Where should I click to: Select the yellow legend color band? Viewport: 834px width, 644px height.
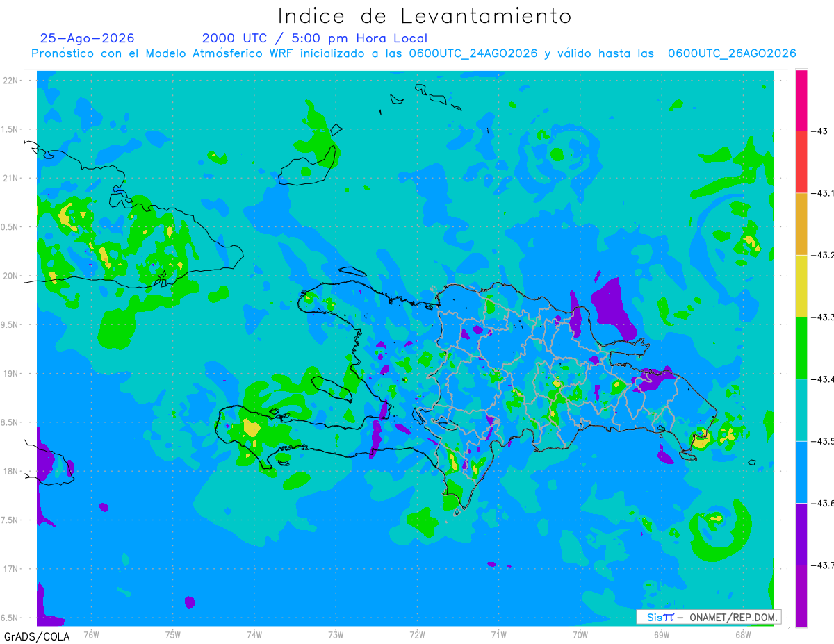pyautogui.click(x=801, y=286)
